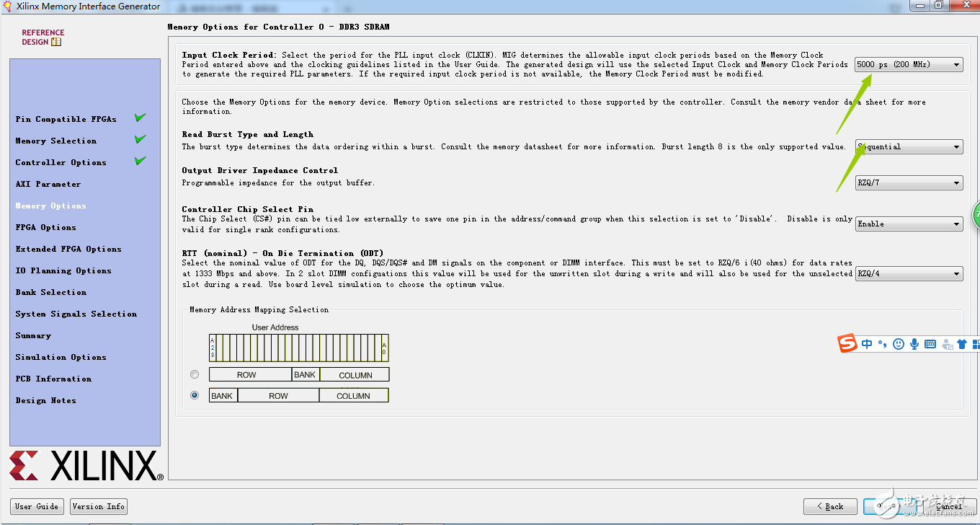
Task: Go to Pin Compatible FPGAs step
Action: click(x=66, y=119)
